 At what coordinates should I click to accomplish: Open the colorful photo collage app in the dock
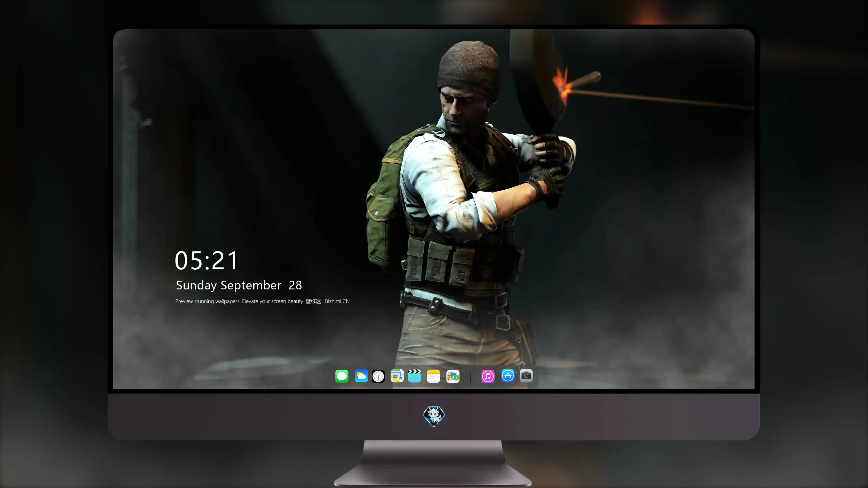pyautogui.click(x=453, y=376)
